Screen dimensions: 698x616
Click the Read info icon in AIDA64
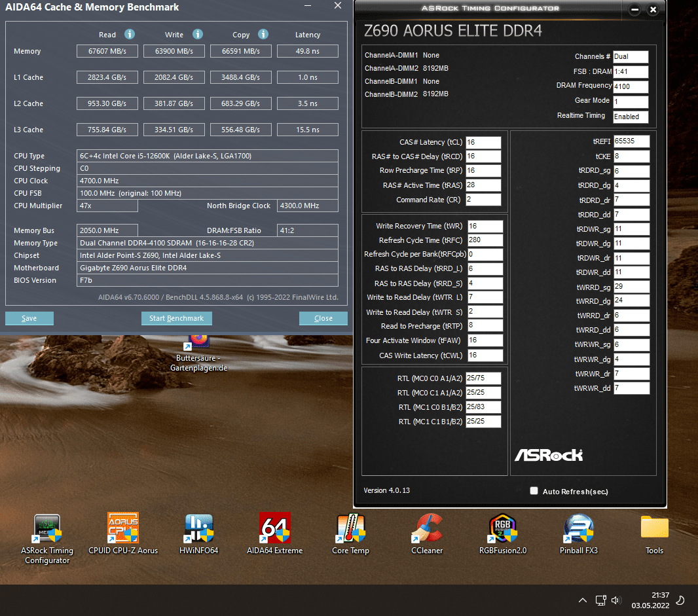130,34
